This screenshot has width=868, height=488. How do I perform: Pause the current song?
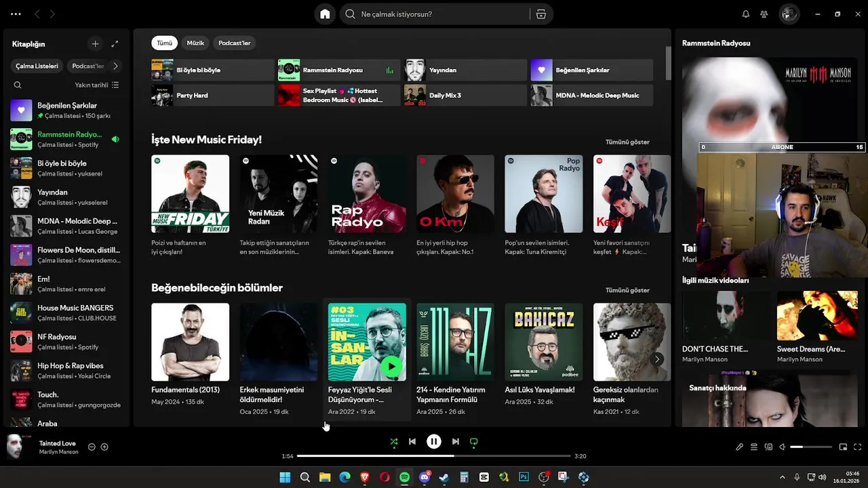[x=434, y=441]
